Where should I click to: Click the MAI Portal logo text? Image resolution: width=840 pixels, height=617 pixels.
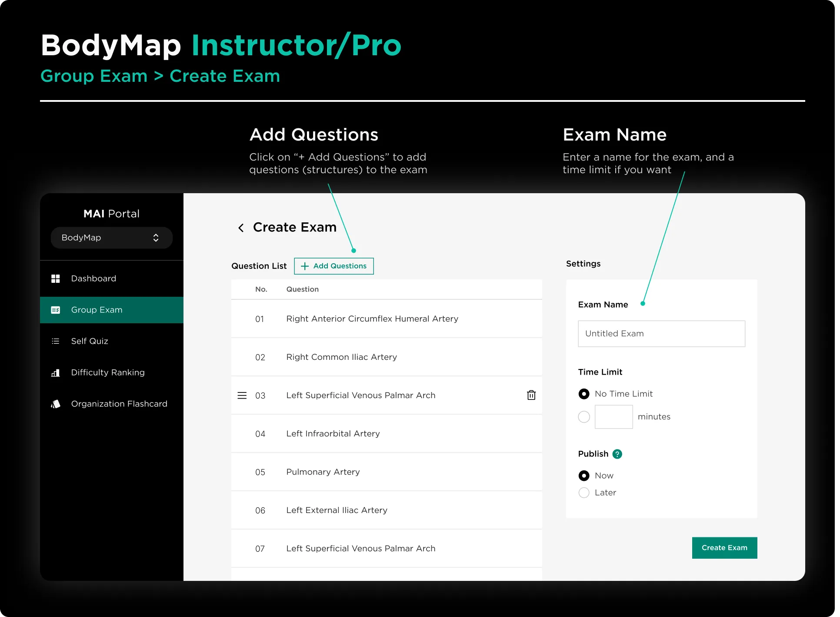[x=111, y=214]
